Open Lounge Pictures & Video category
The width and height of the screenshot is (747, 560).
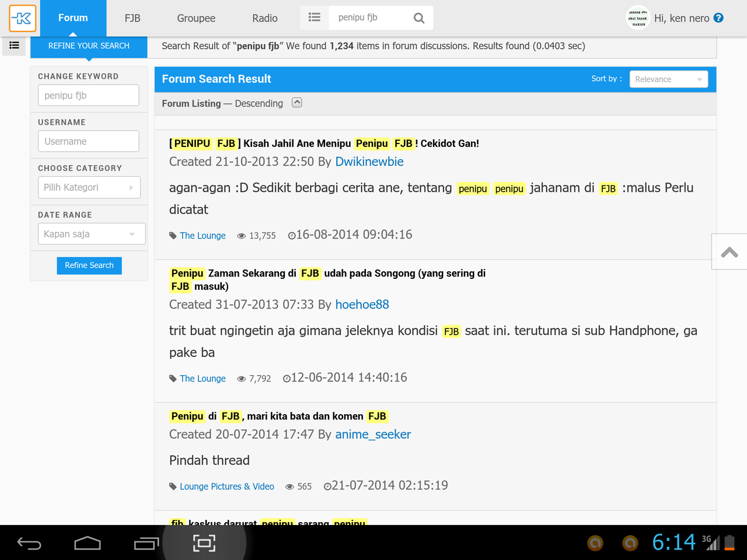[x=227, y=487]
